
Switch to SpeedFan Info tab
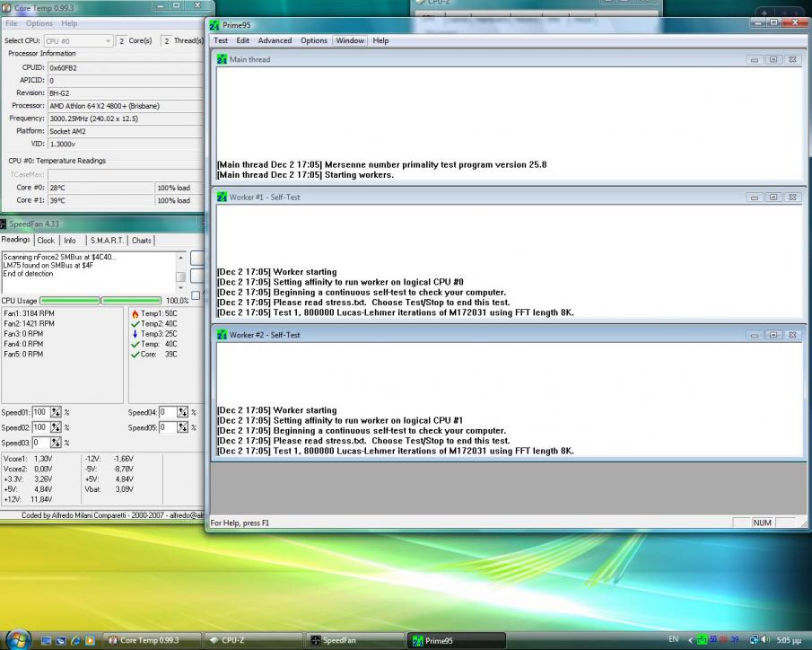click(x=70, y=241)
